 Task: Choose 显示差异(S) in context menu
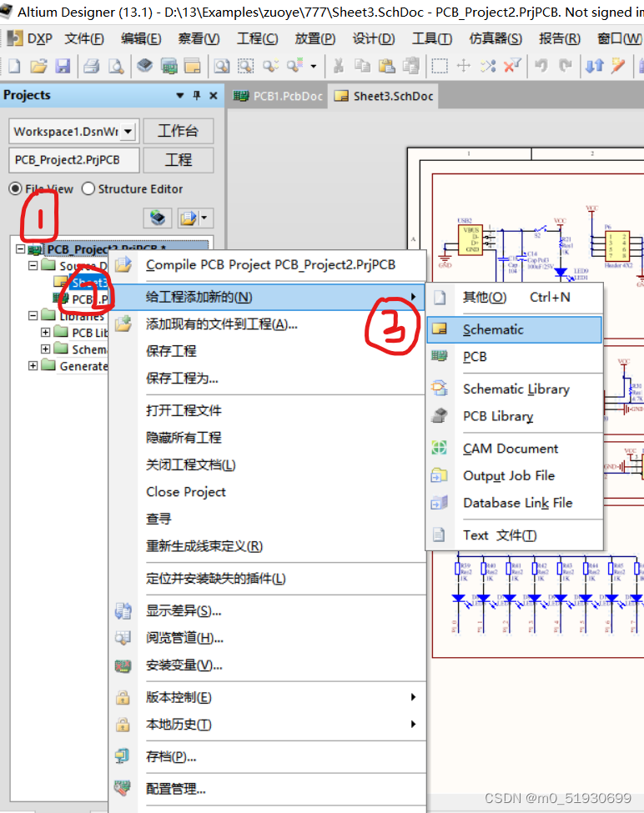pos(268,611)
